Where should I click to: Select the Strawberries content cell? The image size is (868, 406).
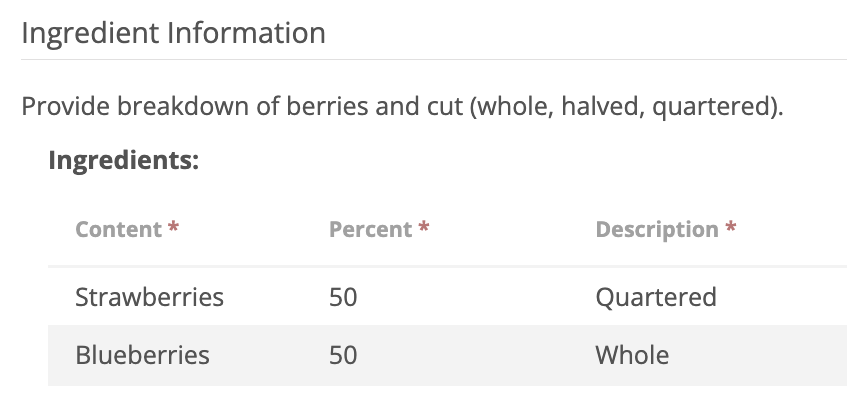149,297
